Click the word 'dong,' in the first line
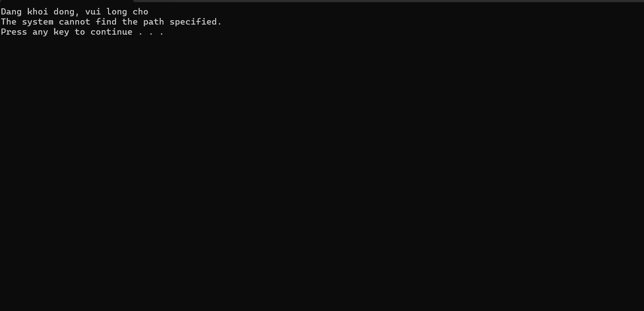 click(67, 12)
